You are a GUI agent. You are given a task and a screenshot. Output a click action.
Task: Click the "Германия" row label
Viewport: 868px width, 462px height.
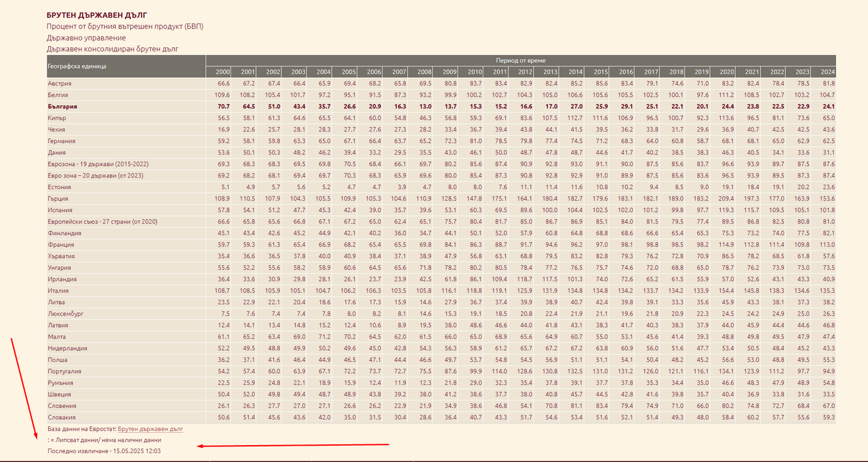(62, 141)
